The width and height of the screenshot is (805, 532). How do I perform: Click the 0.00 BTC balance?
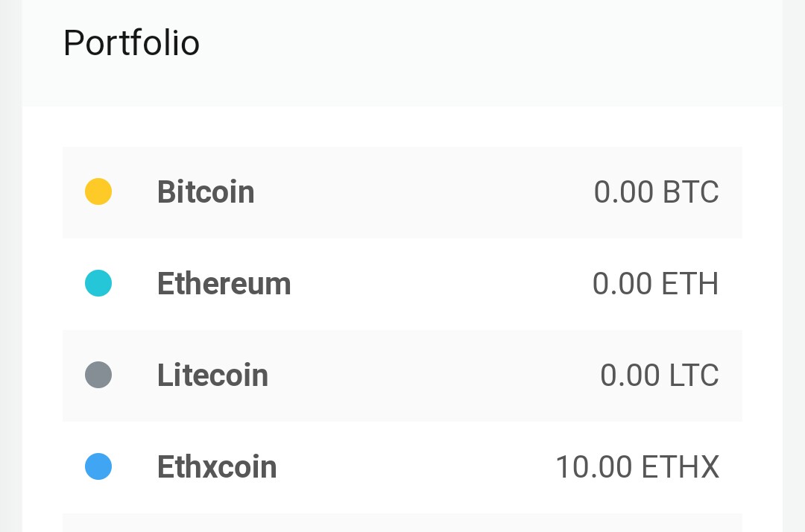(656, 192)
